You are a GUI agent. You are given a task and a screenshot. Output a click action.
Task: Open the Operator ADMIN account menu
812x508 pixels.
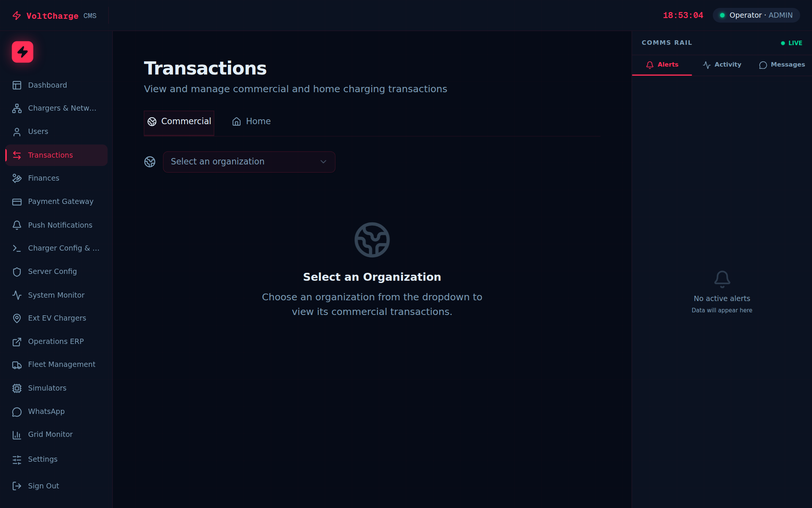coord(756,15)
